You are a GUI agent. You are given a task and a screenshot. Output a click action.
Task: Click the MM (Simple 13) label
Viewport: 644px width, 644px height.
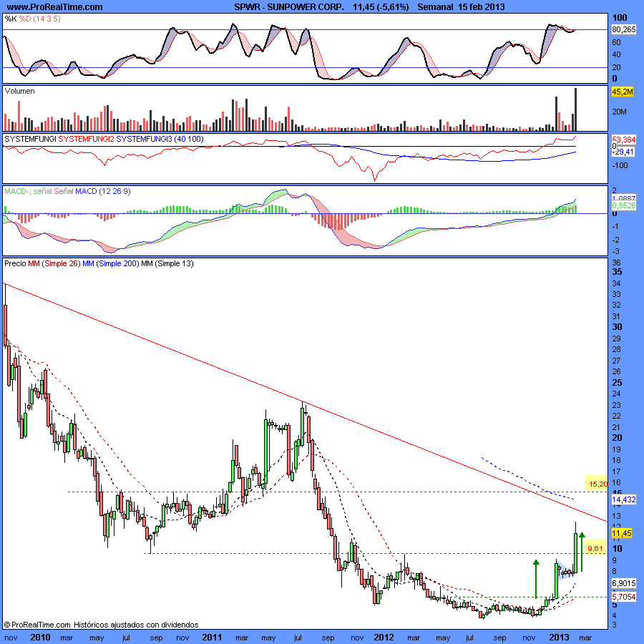167,263
